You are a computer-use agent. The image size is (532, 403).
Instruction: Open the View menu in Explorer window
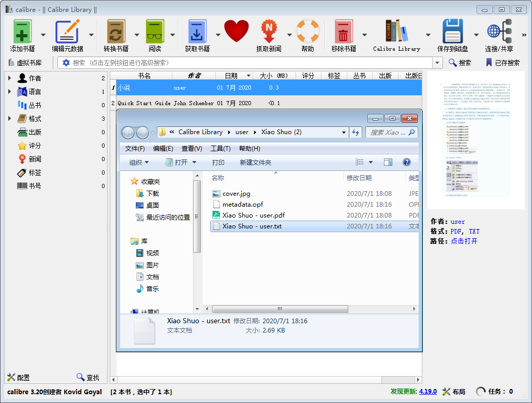tap(191, 149)
